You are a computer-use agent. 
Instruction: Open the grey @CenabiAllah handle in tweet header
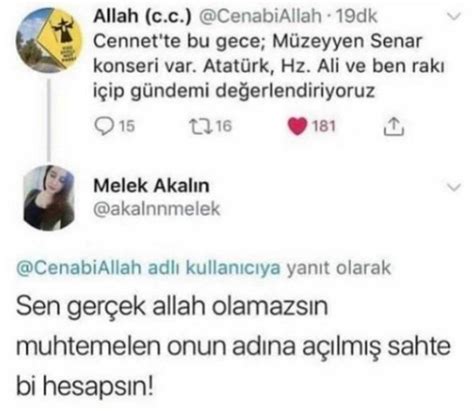[260, 16]
